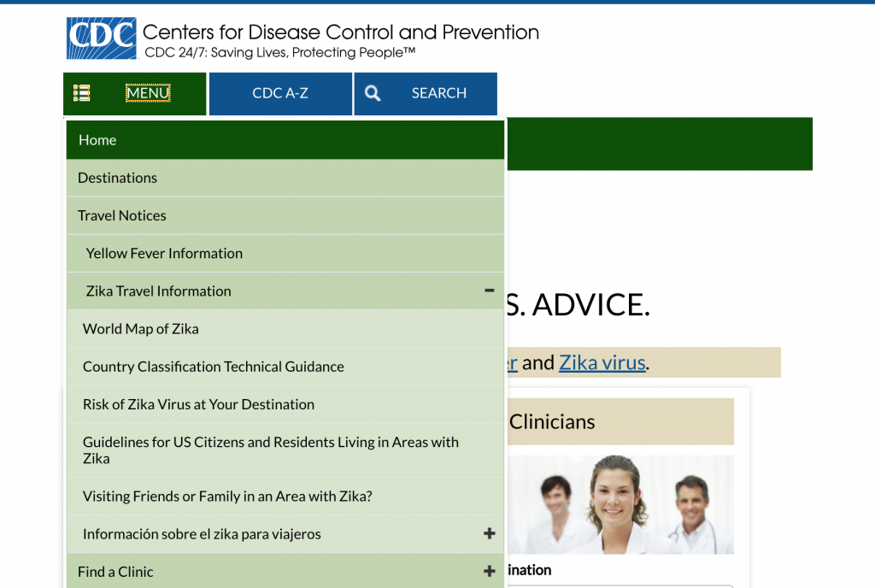The width and height of the screenshot is (875, 588).
Task: Select Home in the navigation menu
Action: pyautogui.click(x=97, y=140)
